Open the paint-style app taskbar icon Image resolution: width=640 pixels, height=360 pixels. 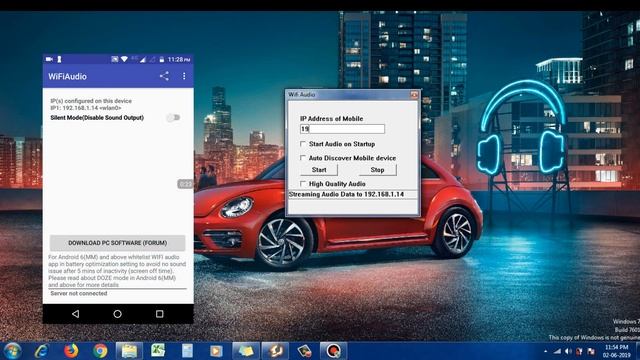click(x=304, y=351)
